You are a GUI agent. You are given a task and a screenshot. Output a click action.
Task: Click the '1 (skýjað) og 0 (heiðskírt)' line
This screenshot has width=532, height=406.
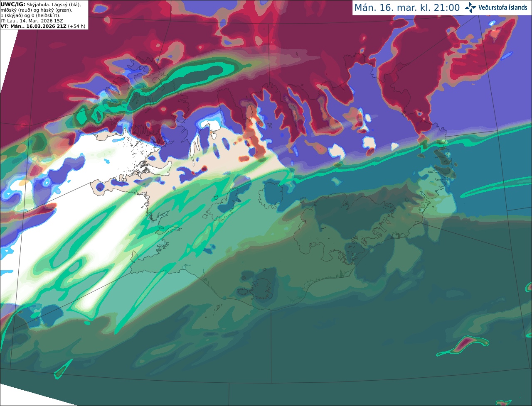coord(30,15)
